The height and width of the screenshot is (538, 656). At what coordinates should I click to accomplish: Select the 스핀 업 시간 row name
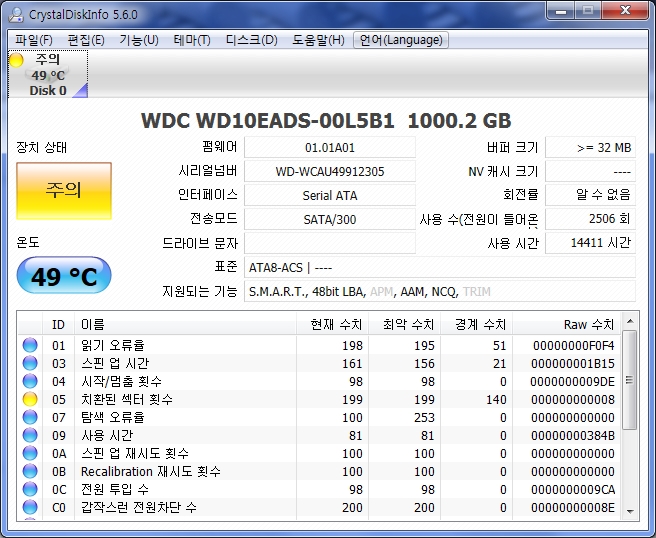coord(115,363)
